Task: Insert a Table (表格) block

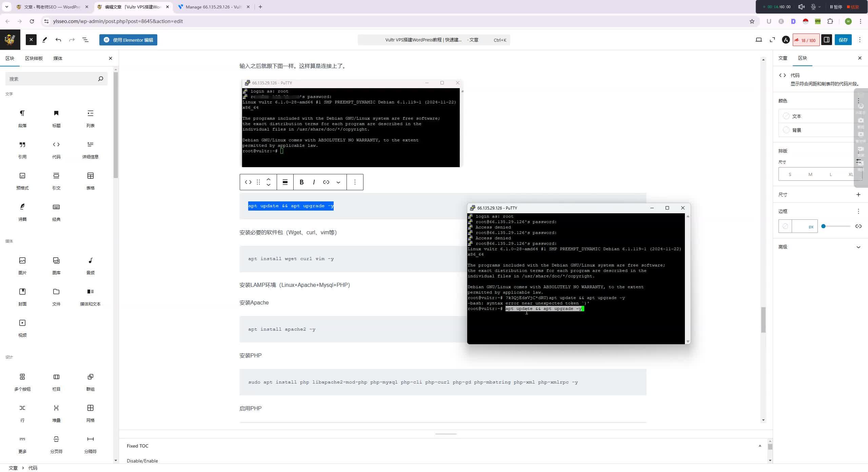Action: pyautogui.click(x=90, y=181)
